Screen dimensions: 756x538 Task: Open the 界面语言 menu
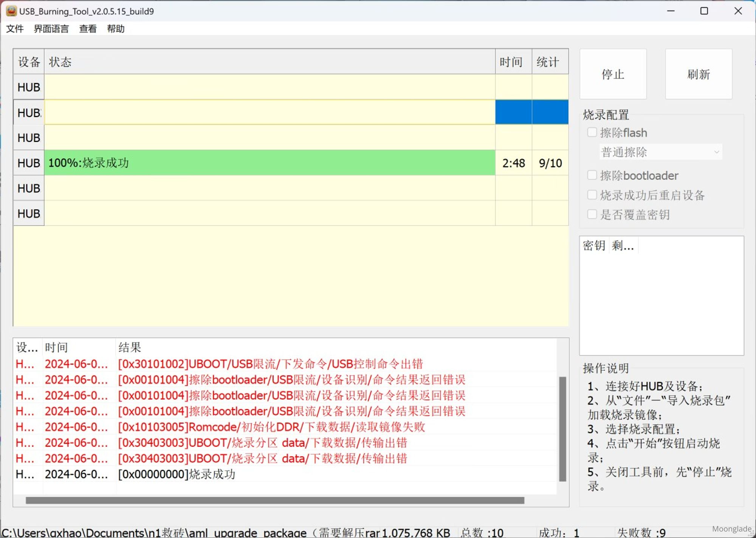(51, 29)
